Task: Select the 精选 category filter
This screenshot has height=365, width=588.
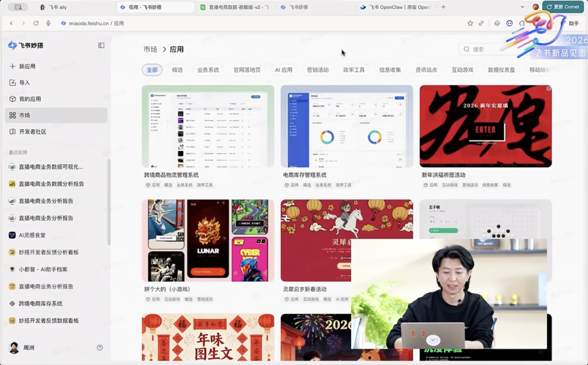Action: [177, 70]
